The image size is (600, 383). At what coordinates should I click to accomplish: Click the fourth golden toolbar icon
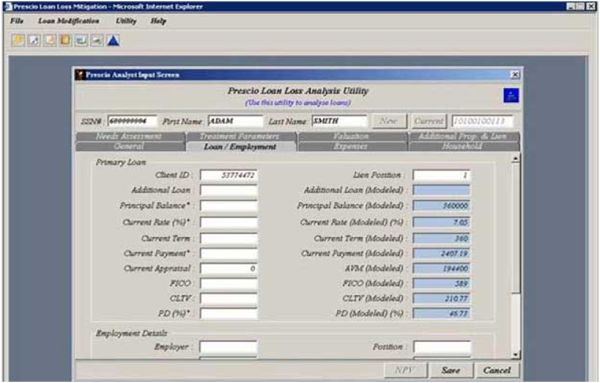pos(65,40)
